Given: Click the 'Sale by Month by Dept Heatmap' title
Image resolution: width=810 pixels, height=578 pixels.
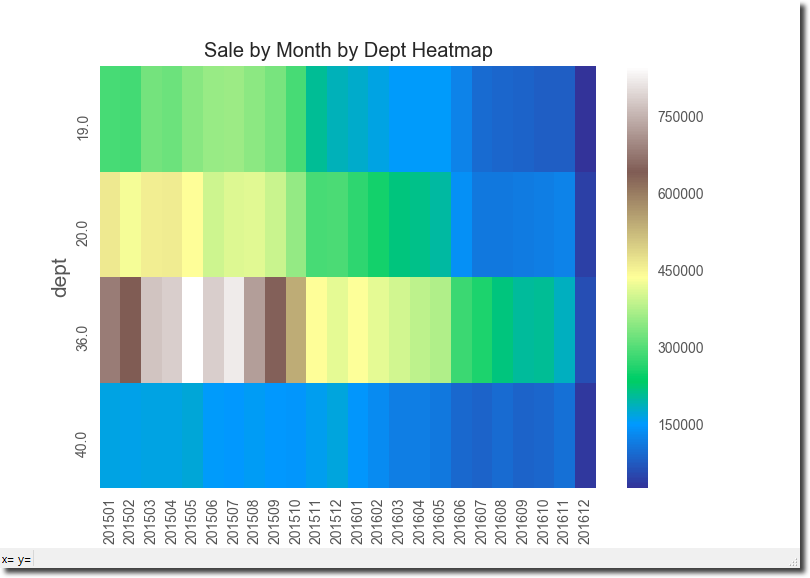Looking at the screenshot, I should point(348,50).
